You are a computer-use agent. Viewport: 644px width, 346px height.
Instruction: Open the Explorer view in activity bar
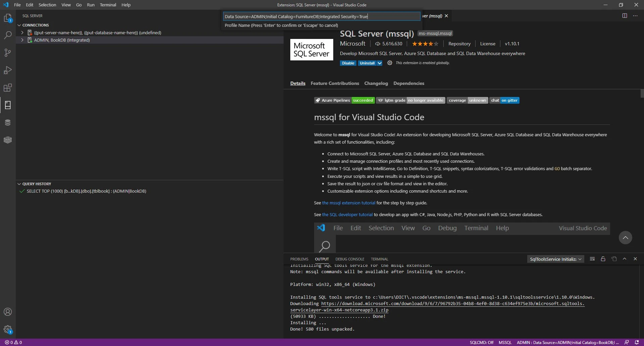[x=7, y=18]
